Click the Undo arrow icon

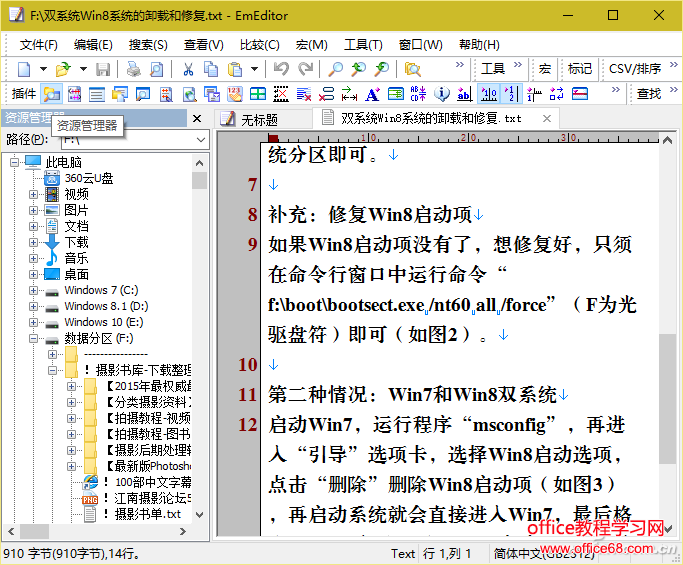point(282,69)
